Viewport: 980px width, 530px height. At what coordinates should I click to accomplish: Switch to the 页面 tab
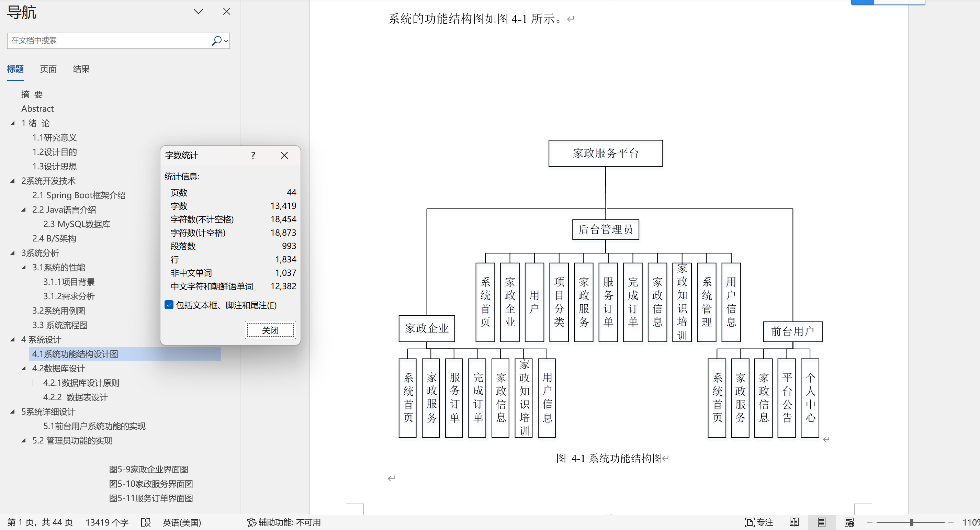point(48,69)
